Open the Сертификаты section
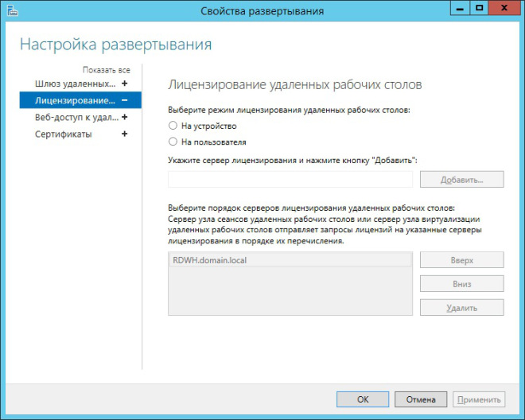The width and height of the screenshot is (525, 420). pyautogui.click(x=64, y=134)
